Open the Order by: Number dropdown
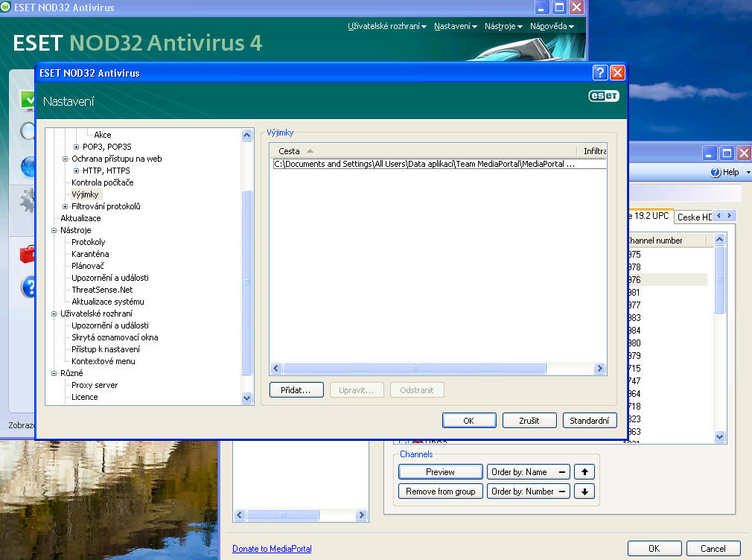This screenshot has width=752, height=560. click(529, 491)
